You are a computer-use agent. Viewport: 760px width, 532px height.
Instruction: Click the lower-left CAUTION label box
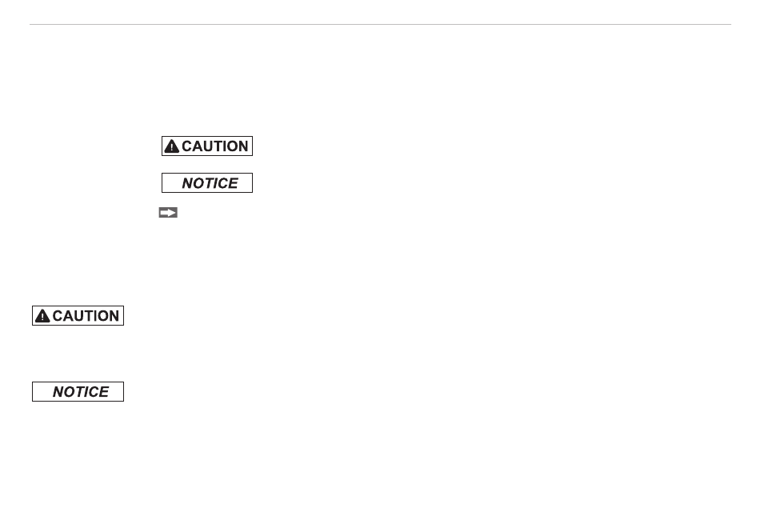78,315
